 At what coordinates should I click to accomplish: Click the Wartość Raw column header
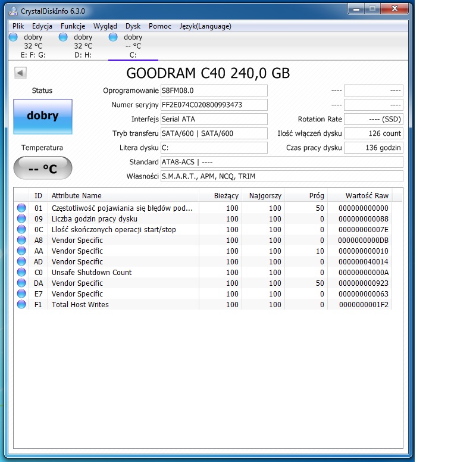click(360, 196)
